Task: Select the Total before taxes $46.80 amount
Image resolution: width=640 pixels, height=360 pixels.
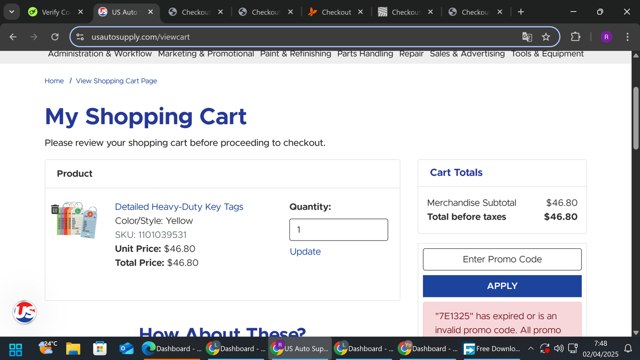Action: click(x=560, y=217)
